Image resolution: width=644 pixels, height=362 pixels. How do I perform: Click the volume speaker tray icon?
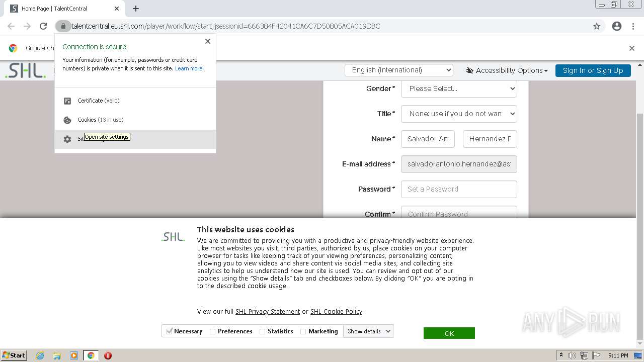[x=572, y=355]
